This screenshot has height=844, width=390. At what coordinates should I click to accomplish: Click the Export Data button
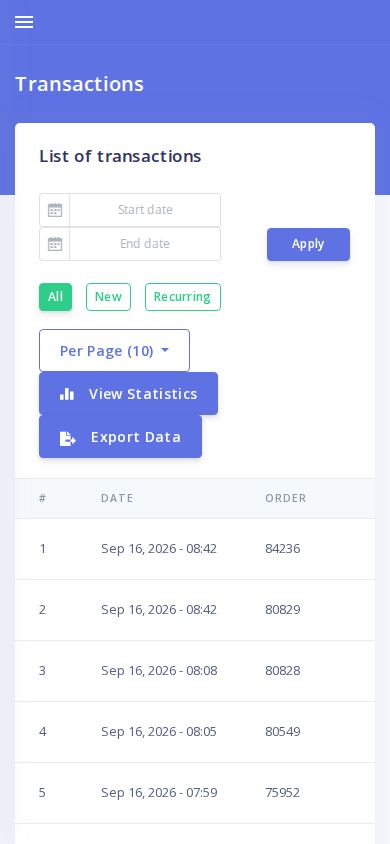pyautogui.click(x=120, y=437)
